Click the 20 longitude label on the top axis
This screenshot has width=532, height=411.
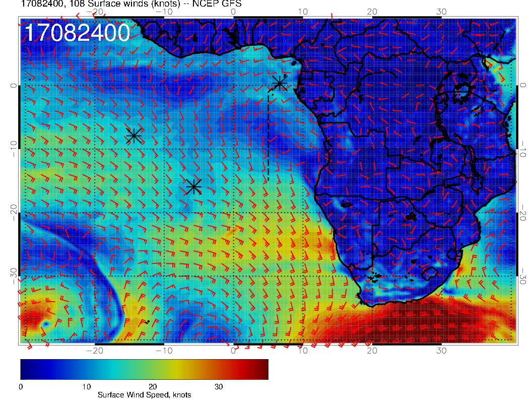[372, 12]
